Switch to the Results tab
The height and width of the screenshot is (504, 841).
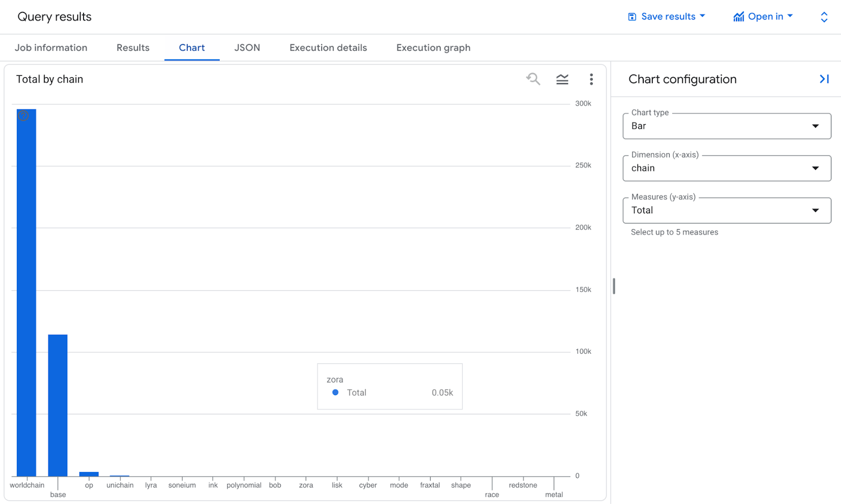[x=133, y=48]
